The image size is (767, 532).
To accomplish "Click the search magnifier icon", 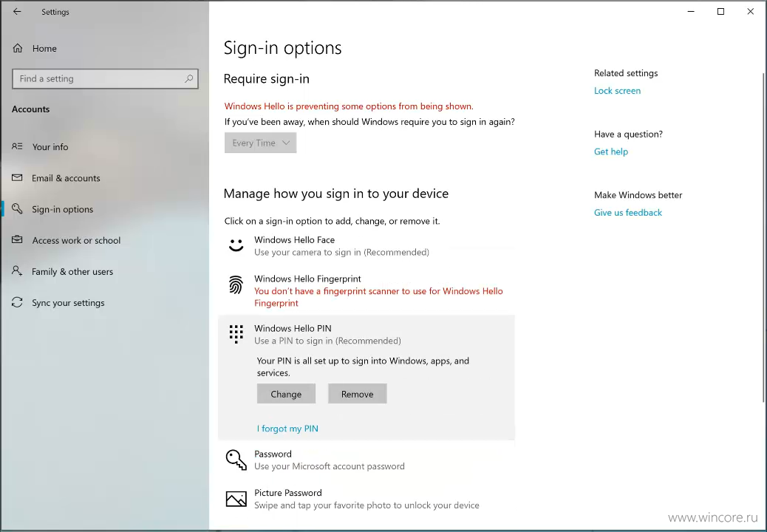I will click(x=189, y=78).
